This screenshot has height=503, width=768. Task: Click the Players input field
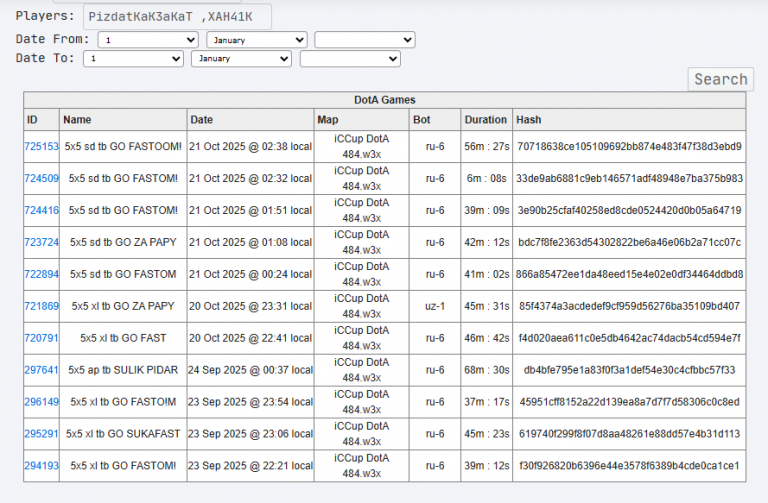point(177,17)
